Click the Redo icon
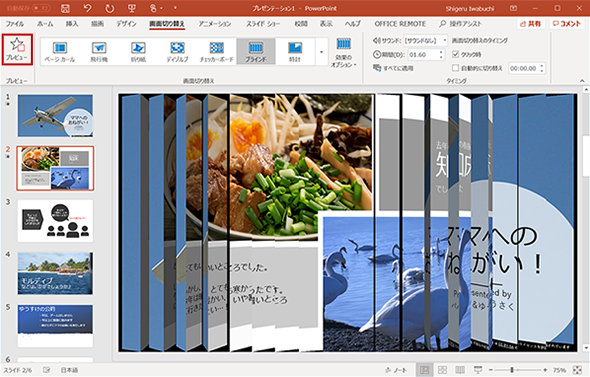Viewport: 590px width, 377px height. tap(109, 8)
